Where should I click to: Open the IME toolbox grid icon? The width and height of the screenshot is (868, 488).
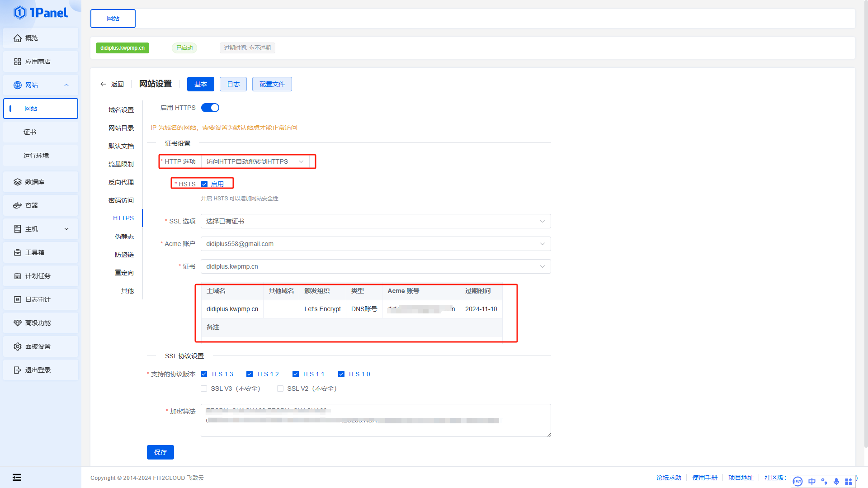(849, 482)
